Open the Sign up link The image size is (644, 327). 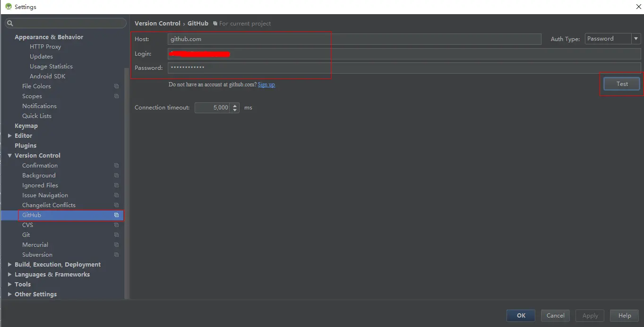[266, 84]
